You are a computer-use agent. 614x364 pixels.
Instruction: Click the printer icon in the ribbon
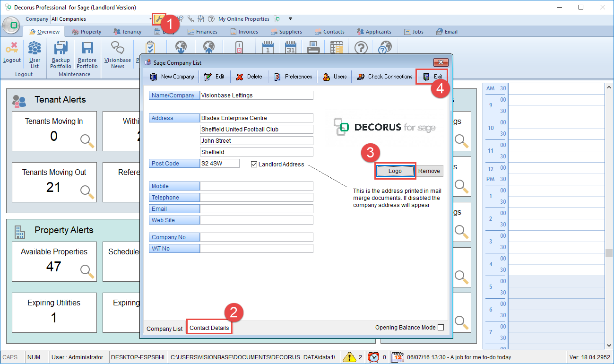point(313,48)
